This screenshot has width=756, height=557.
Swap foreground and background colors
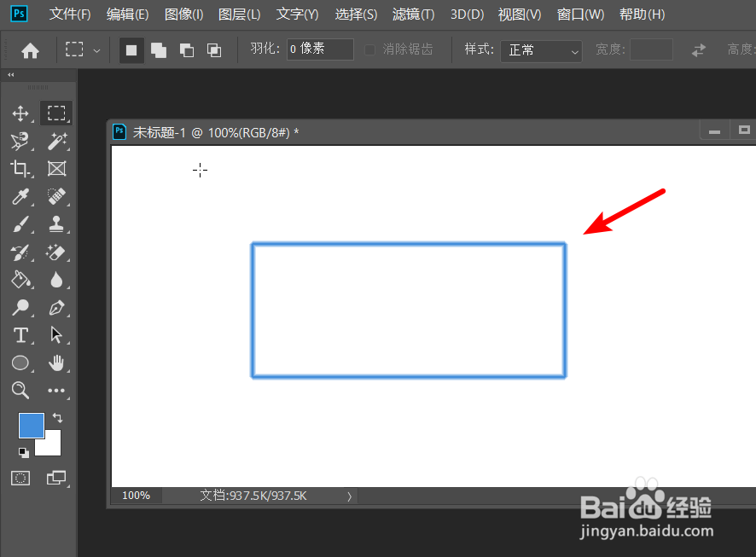(57, 417)
